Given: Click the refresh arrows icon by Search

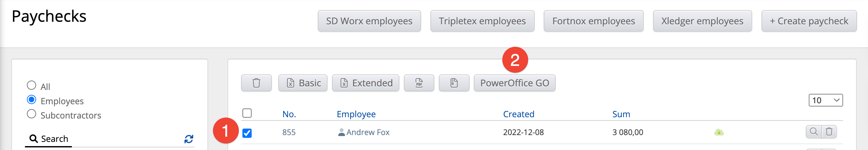Looking at the screenshot, I should [189, 139].
